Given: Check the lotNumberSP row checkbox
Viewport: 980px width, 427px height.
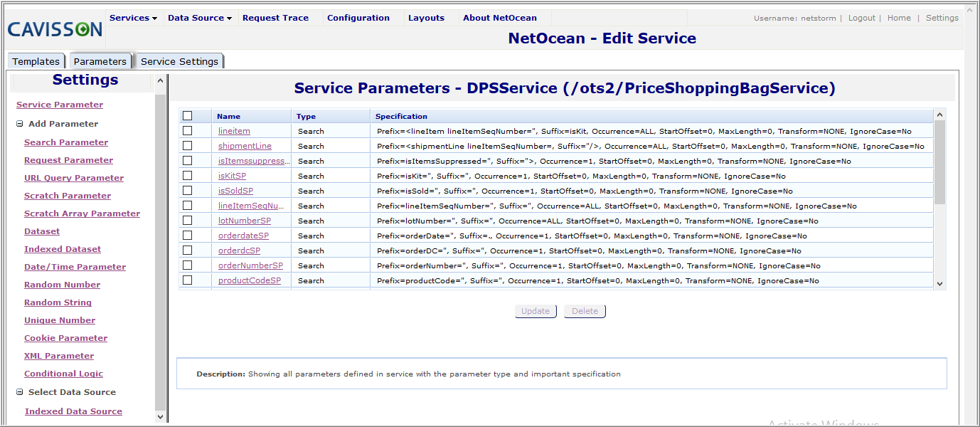Looking at the screenshot, I should tap(187, 221).
